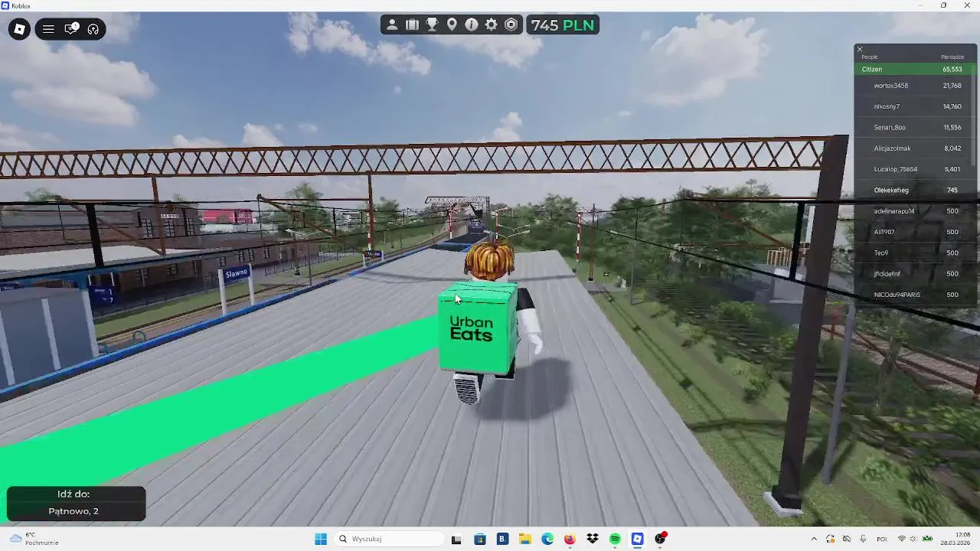Open the Roblox logo menu
The height and width of the screenshot is (551, 980).
click(20, 29)
